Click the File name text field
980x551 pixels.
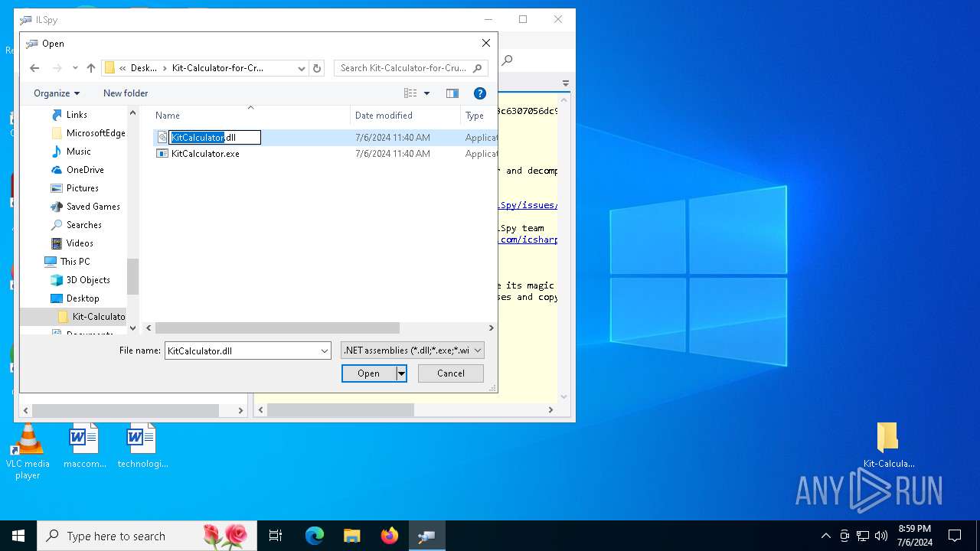point(242,351)
